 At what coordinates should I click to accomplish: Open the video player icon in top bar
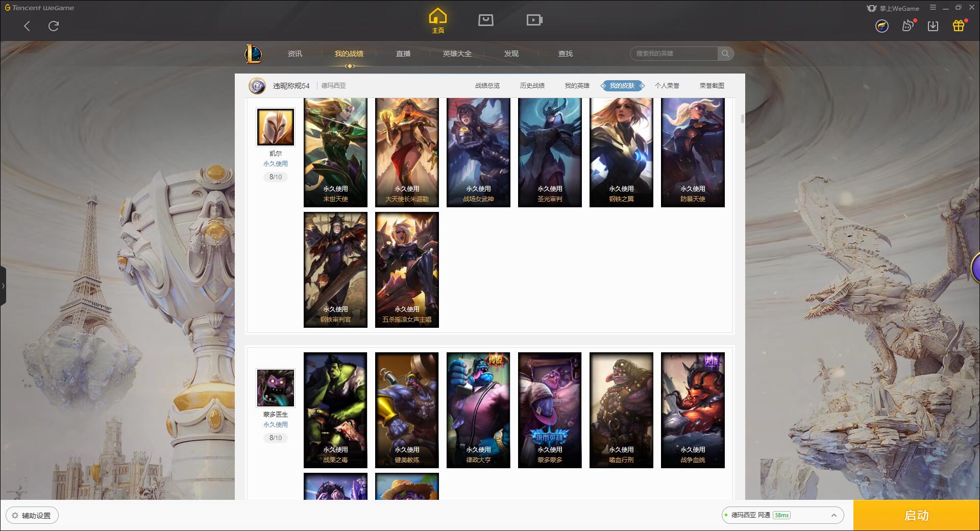coord(534,20)
